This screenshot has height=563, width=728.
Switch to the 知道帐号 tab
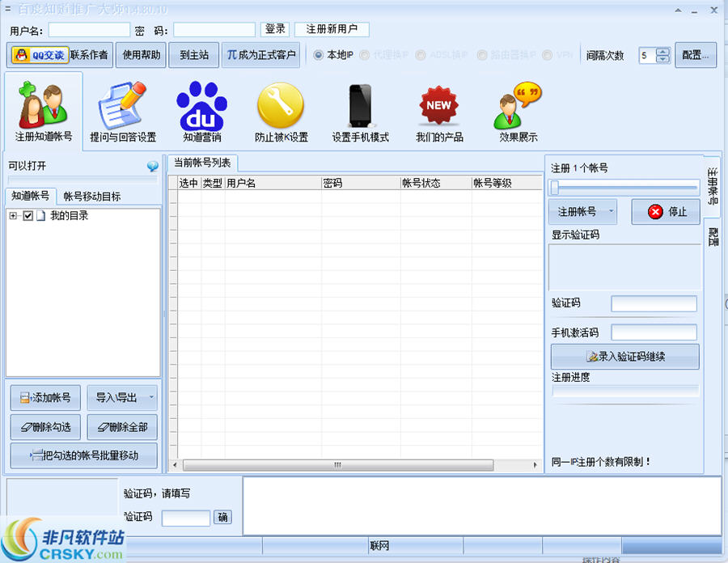(x=31, y=196)
